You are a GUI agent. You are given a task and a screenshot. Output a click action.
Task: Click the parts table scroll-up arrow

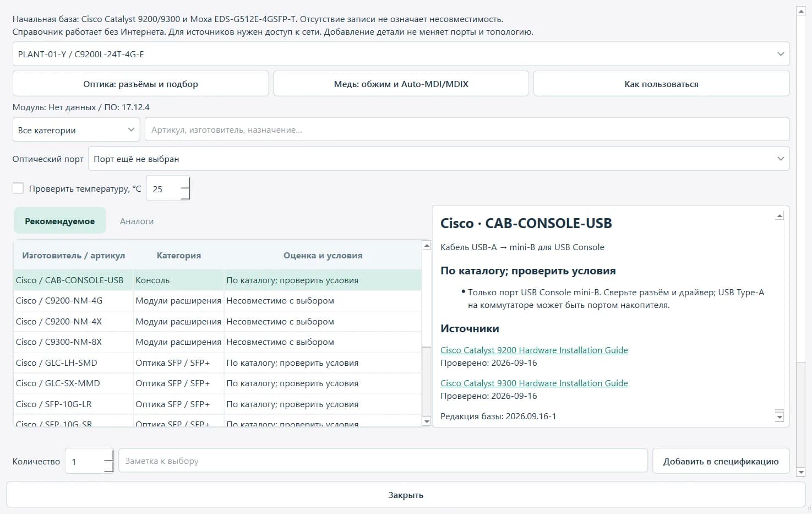[x=426, y=246]
